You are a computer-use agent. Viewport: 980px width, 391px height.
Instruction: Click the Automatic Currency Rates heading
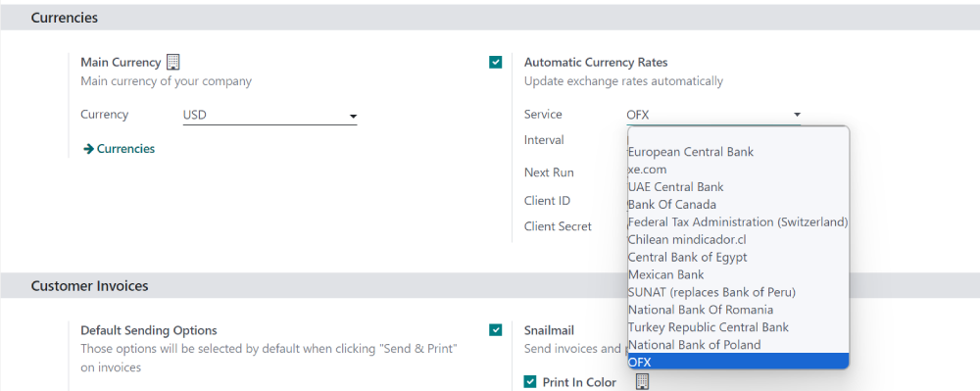pyautogui.click(x=596, y=63)
